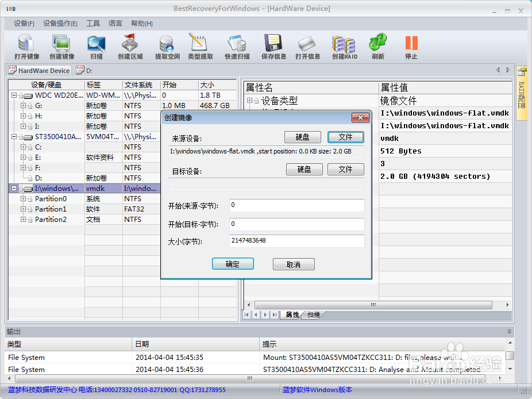Open the 类型提取 toolbar tool
Viewport: 532px width, 399px height.
(x=200, y=47)
